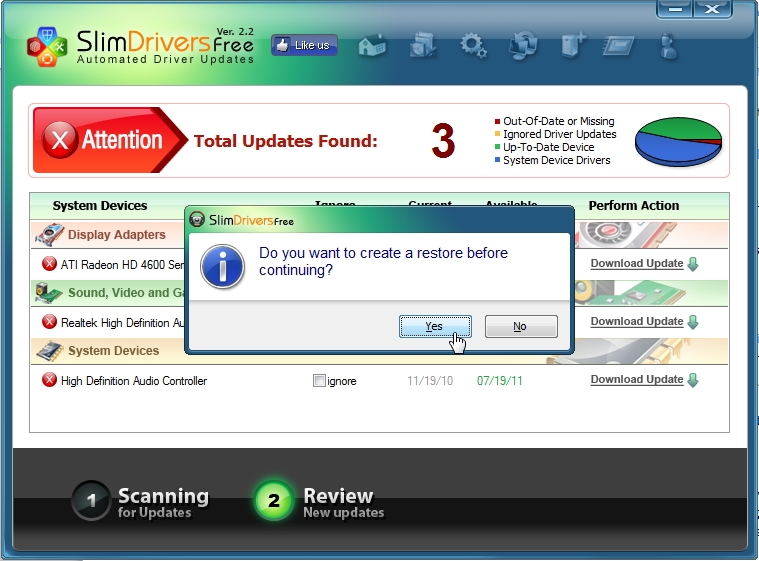Image resolution: width=759 pixels, height=561 pixels.
Task: Click the Out-Of-Date or Missing legend entry
Action: click(554, 121)
